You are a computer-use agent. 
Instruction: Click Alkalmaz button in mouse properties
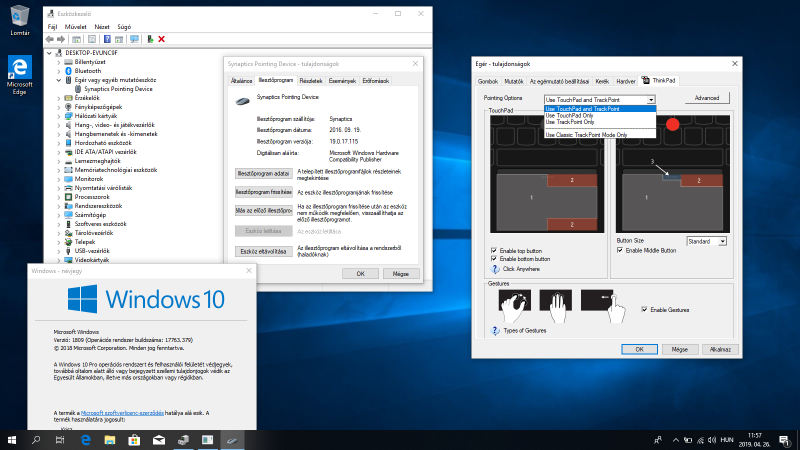pos(720,349)
